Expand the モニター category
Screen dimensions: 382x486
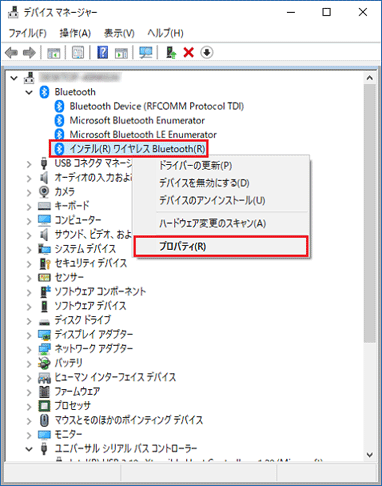29,435
